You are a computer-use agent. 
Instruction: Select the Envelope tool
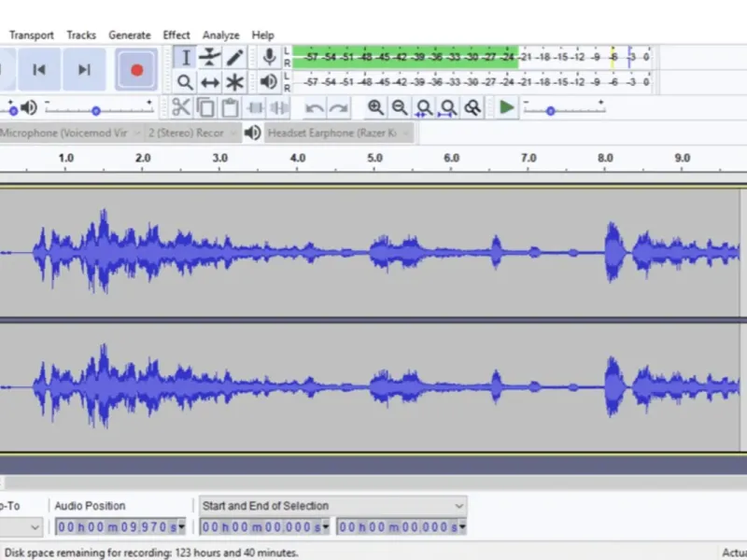click(x=209, y=58)
